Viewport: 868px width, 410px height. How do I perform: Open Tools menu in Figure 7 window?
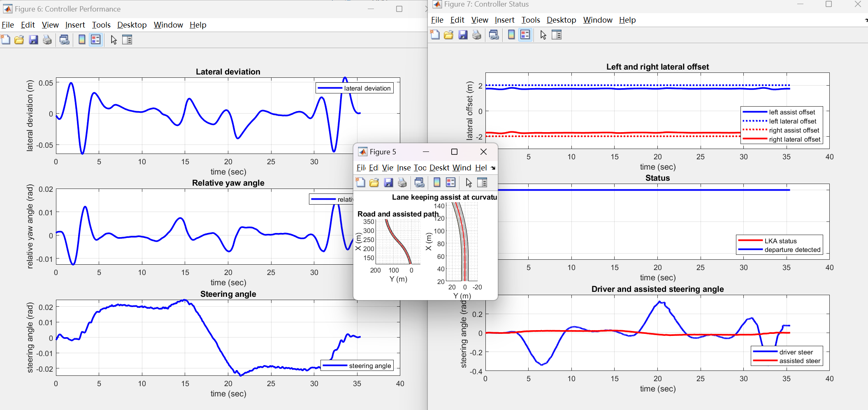pyautogui.click(x=531, y=20)
